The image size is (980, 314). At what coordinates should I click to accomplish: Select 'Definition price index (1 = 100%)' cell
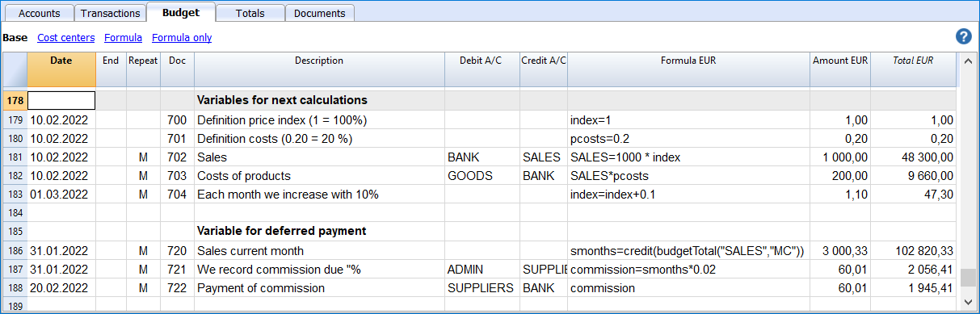click(x=319, y=120)
